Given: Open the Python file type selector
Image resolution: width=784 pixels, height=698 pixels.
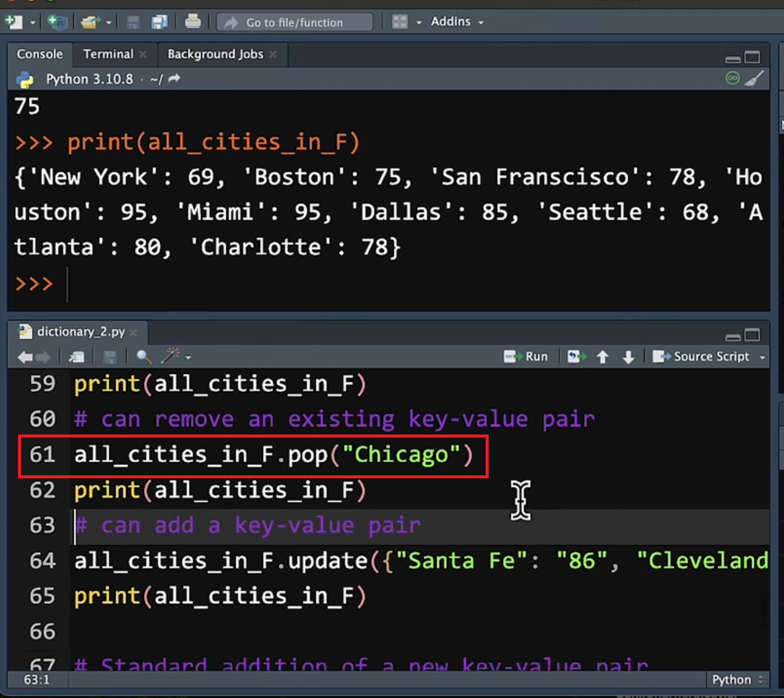Looking at the screenshot, I should click(x=737, y=679).
